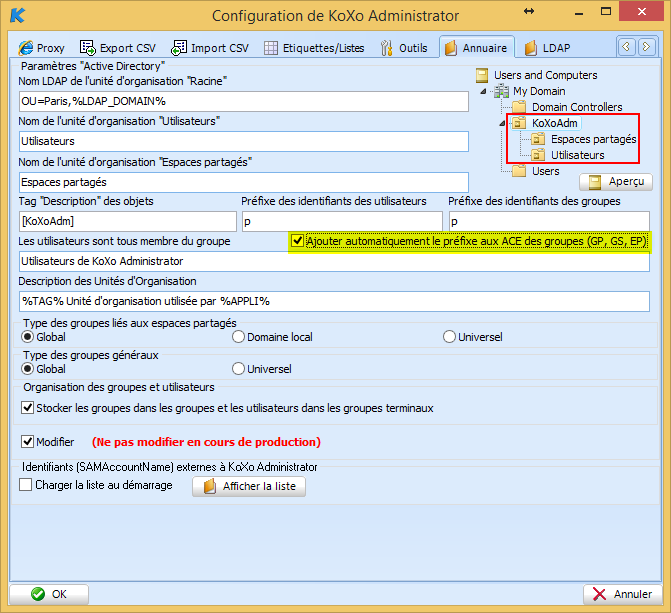
Task: Click the Utilisateurs OU icon in tree
Action: (538, 155)
